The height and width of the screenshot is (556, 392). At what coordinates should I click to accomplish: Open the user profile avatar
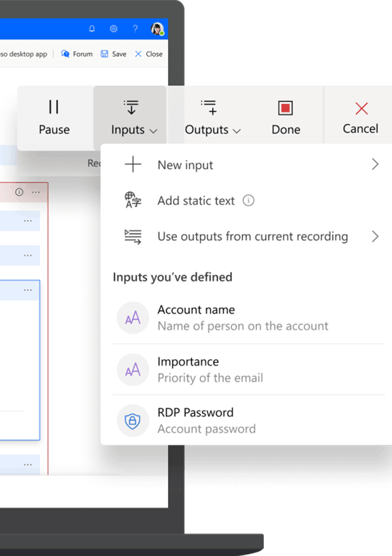click(157, 29)
